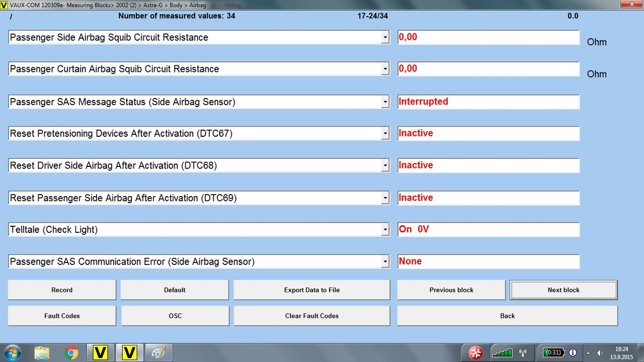Viewport: 644px width, 362px height.
Task: Expand Passenger Curtain Airbag Squib dropdown arrow
Action: [385, 69]
